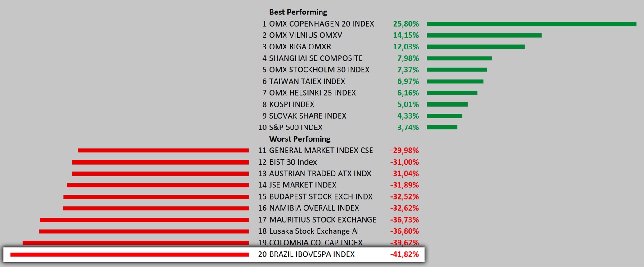Click the Lusaka Stock Exchange Al label

click(x=314, y=231)
